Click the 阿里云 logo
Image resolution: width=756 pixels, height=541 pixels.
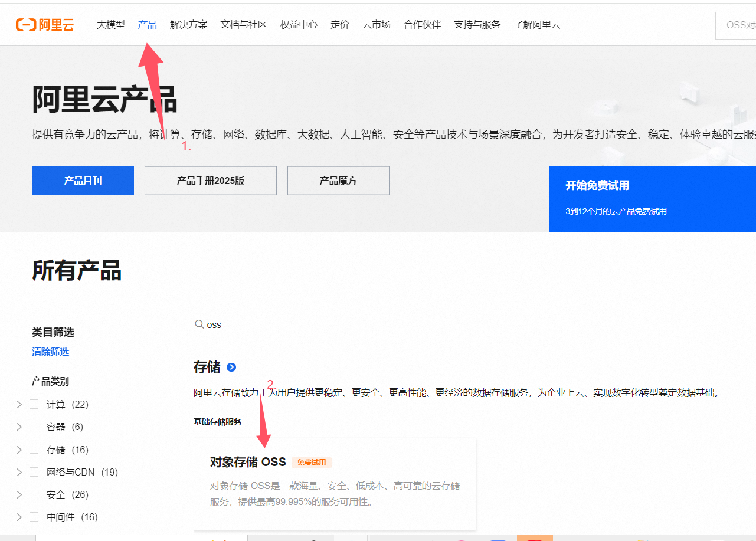click(x=45, y=25)
